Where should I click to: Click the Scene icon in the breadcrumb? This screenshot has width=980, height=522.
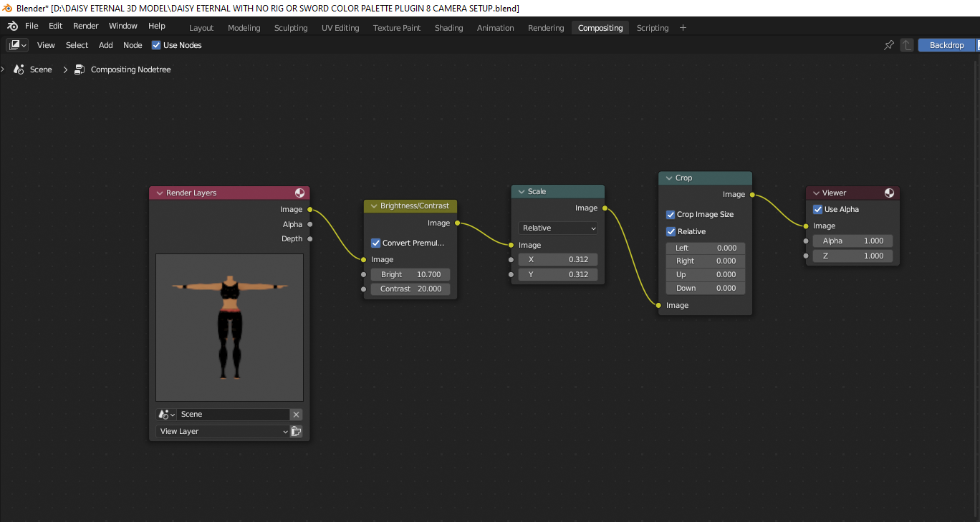point(19,69)
